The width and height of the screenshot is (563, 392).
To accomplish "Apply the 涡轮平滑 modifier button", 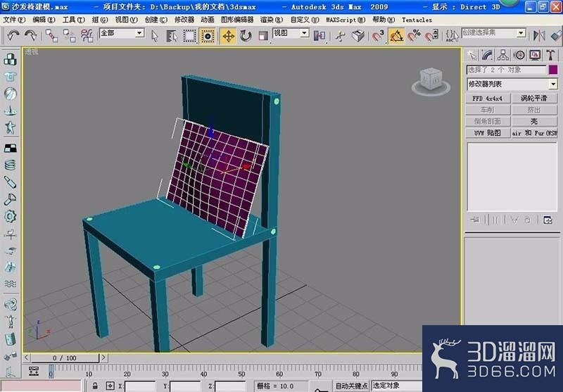I will pos(534,98).
